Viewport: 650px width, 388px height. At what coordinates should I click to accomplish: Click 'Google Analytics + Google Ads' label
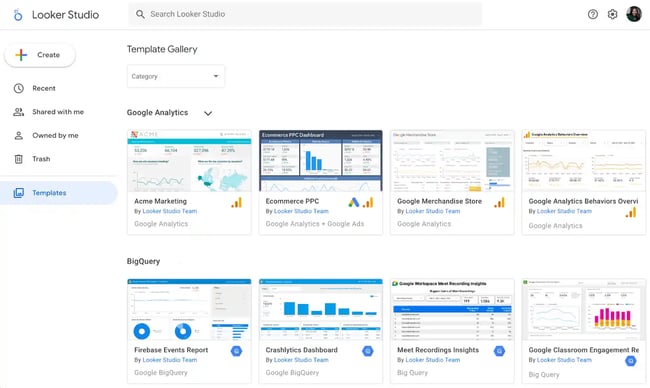315,224
